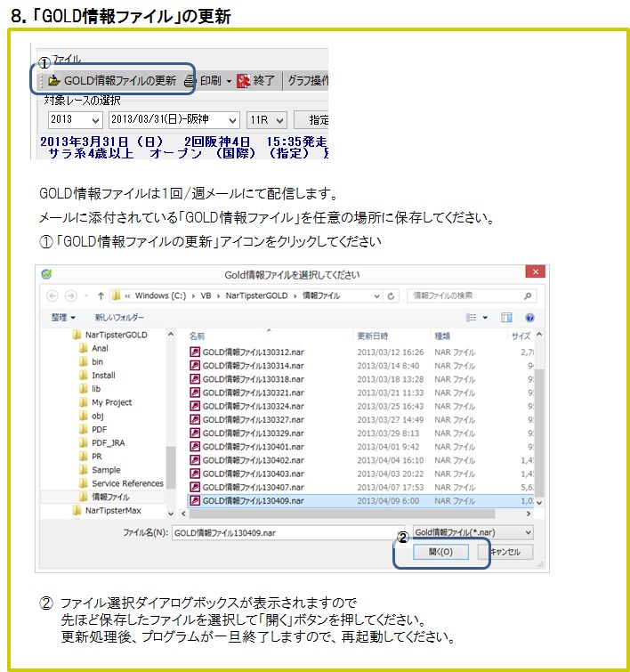The image size is (630, 672).
Task: Select the bin folder in tree
Action: tap(97, 361)
